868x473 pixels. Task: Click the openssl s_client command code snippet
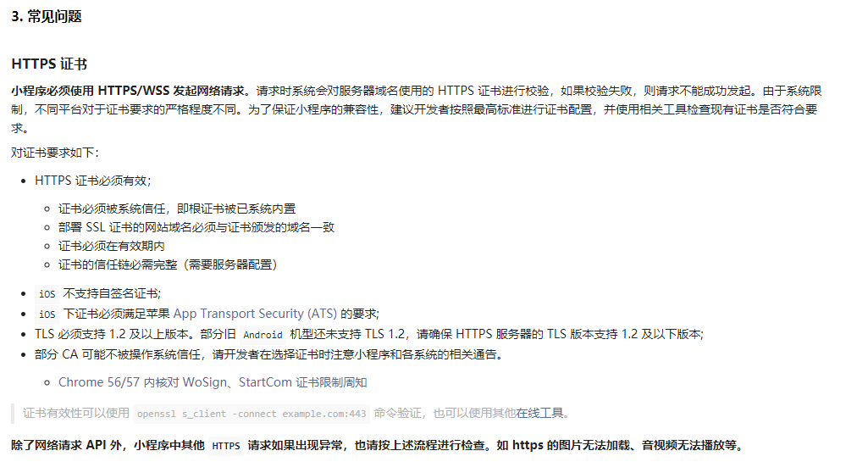pyautogui.click(x=252, y=414)
